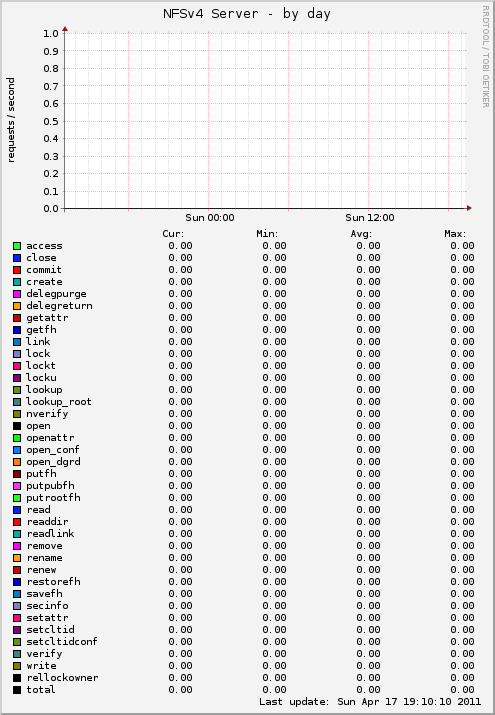Viewport: 495px width, 715px height.
Task: Click the renew legend swatch
Action: [x=17, y=570]
